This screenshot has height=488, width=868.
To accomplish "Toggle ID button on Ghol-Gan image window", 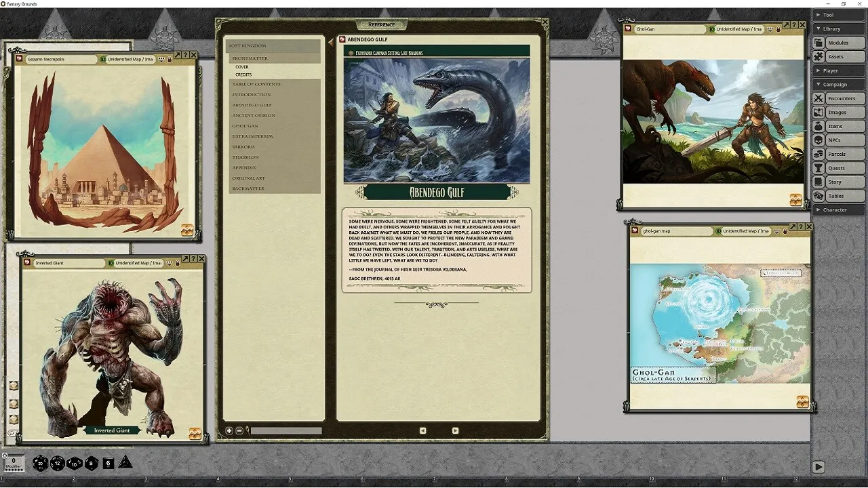I will click(x=711, y=29).
